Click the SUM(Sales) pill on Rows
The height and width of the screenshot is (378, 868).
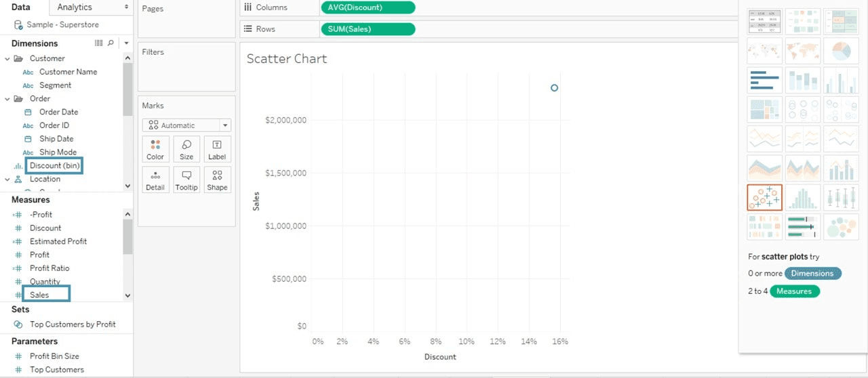(x=367, y=29)
